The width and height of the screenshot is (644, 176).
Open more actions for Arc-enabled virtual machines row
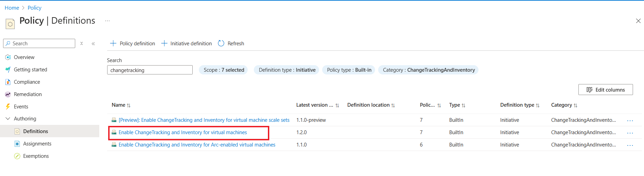(630, 145)
